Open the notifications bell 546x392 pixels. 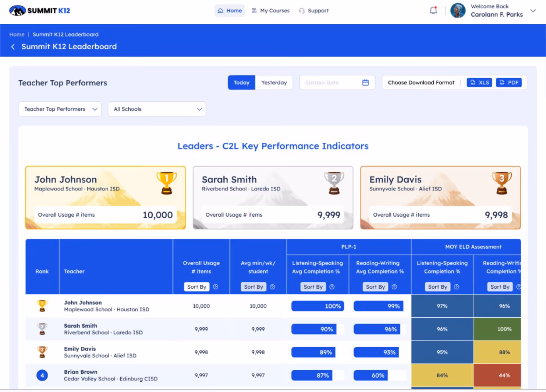click(433, 10)
